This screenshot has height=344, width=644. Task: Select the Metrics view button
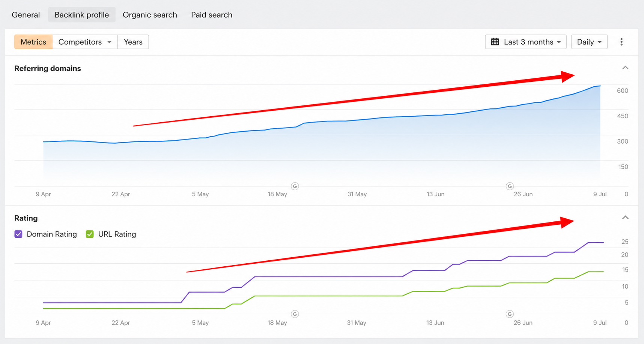pos(33,42)
